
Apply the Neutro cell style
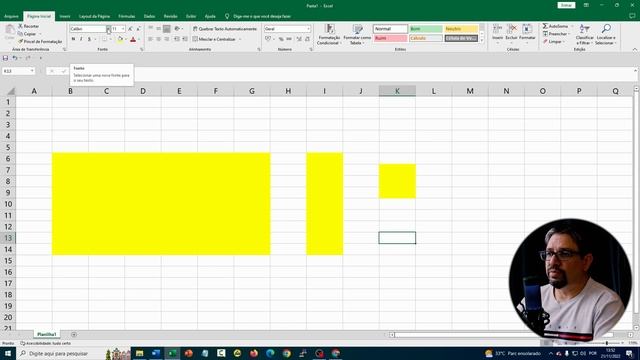461,29
